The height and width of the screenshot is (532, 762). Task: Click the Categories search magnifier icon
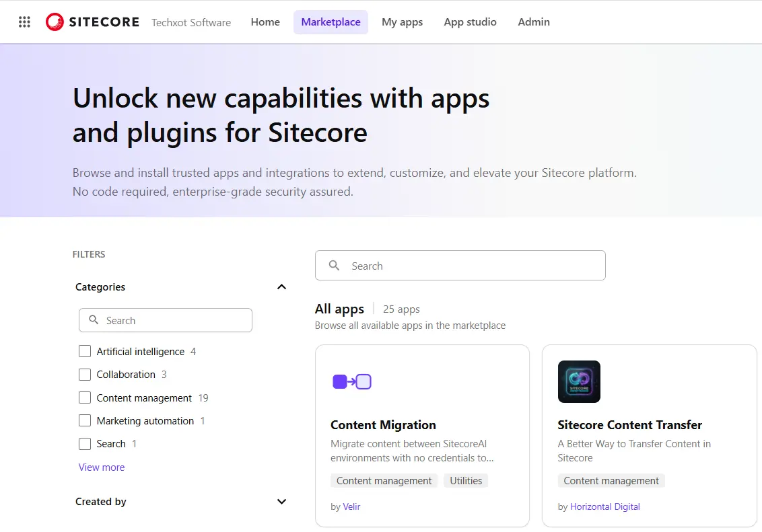click(x=94, y=320)
